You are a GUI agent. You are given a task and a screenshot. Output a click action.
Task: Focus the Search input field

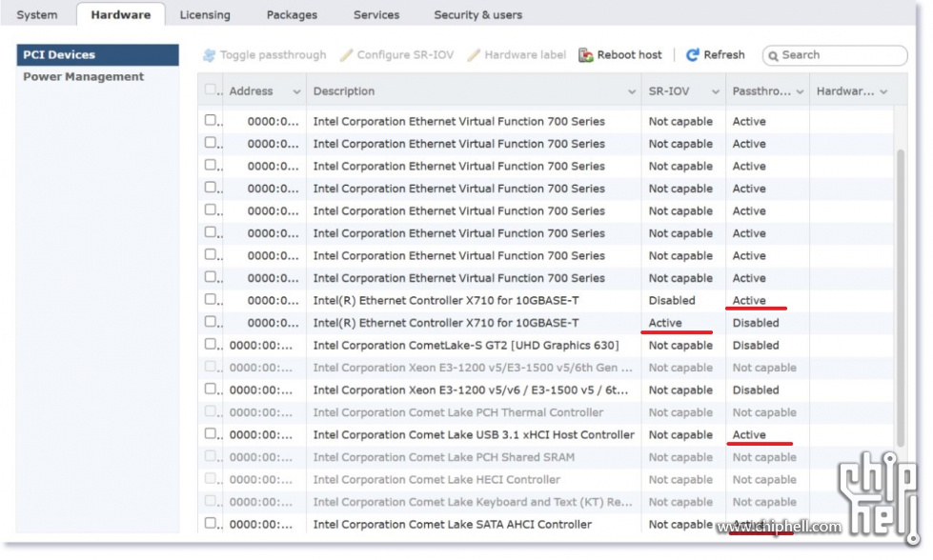tap(835, 55)
